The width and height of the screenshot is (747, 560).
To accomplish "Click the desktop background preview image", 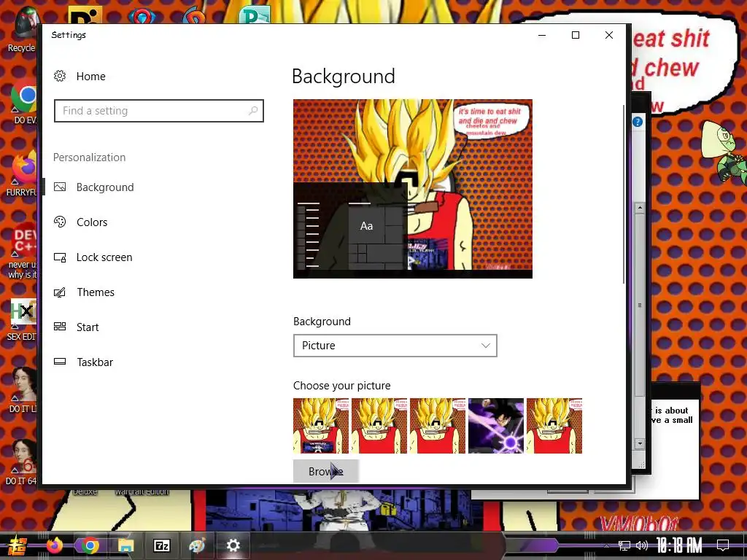I will 413,189.
